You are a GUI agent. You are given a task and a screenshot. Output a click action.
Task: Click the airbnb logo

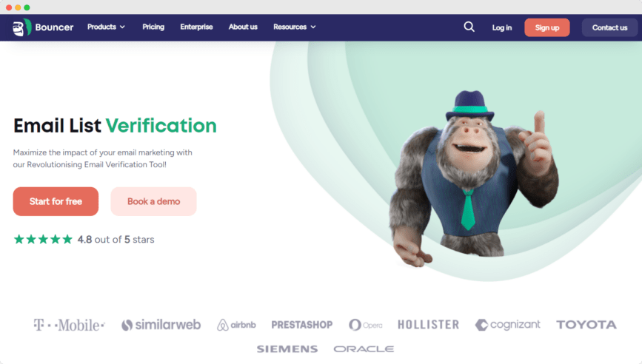click(x=236, y=325)
